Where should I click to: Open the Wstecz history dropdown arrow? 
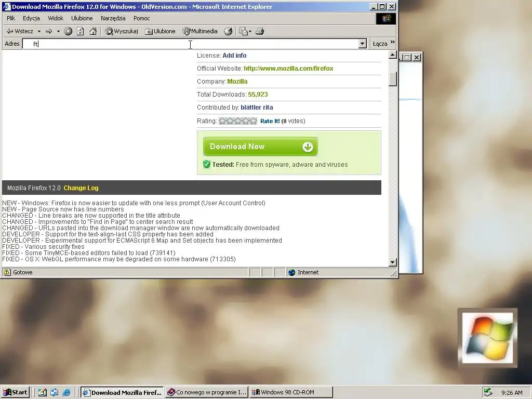click(x=39, y=31)
